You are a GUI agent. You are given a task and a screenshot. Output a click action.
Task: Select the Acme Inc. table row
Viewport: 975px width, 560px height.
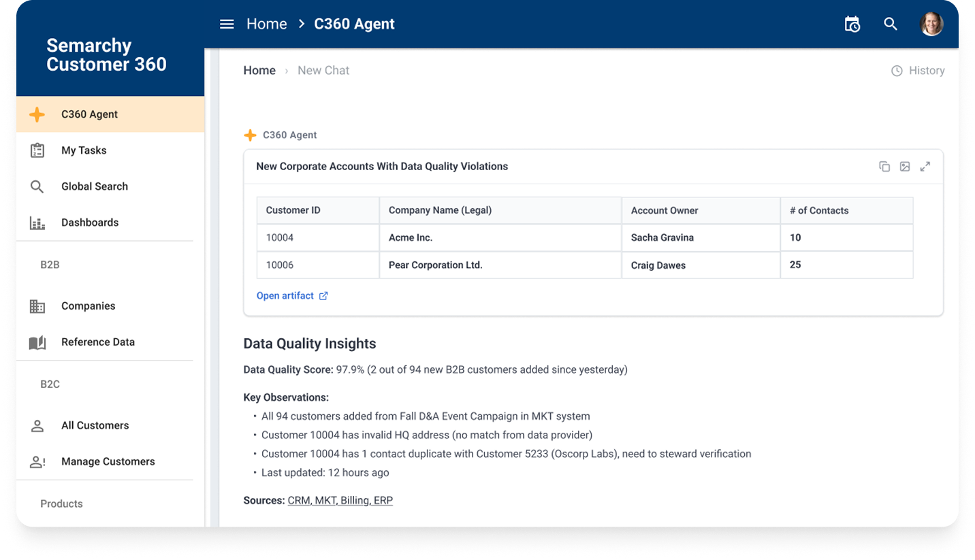click(585, 238)
